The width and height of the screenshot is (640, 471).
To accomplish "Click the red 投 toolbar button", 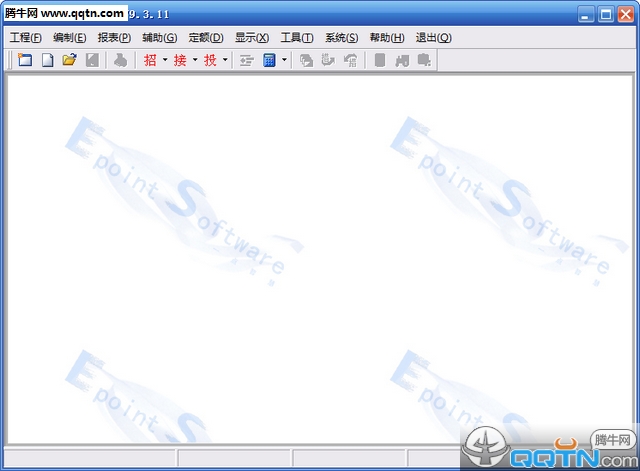I will 210,60.
